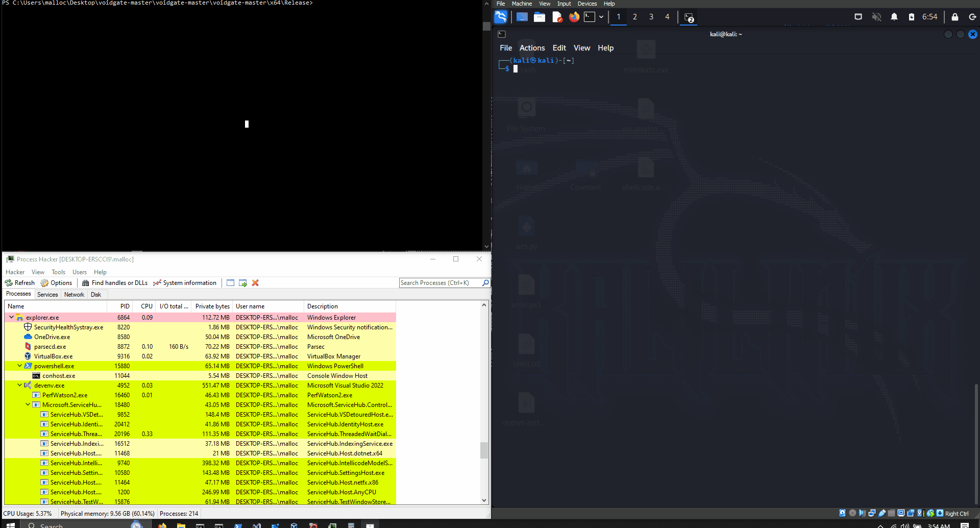This screenshot has width=980, height=528.
Task: Click the Search Processes input field
Action: 440,283
